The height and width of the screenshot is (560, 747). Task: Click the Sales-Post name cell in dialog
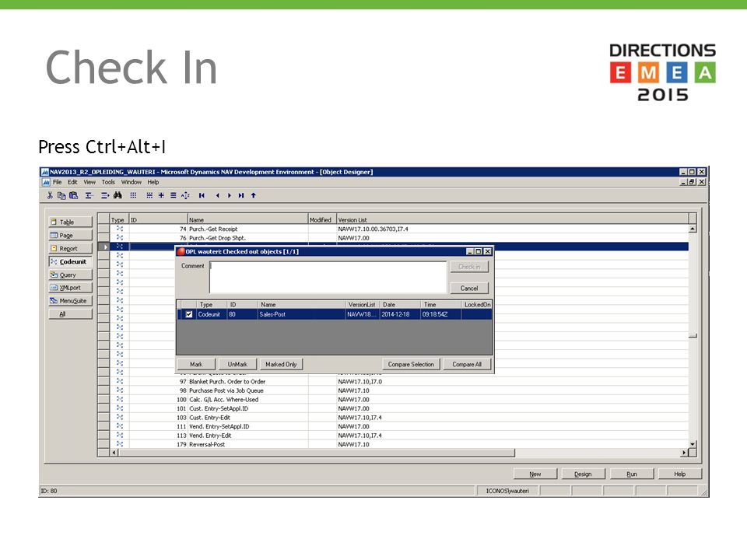pyautogui.click(x=301, y=314)
